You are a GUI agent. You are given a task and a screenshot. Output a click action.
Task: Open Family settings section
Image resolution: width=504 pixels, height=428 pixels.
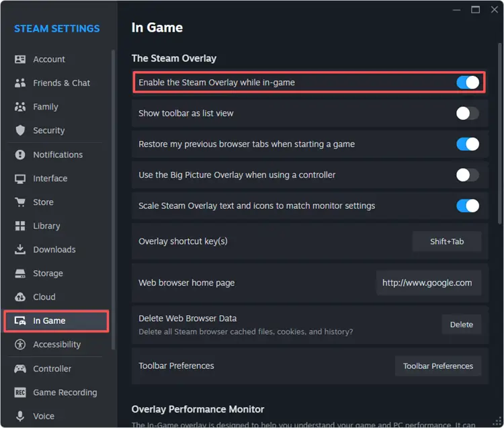coord(58,107)
